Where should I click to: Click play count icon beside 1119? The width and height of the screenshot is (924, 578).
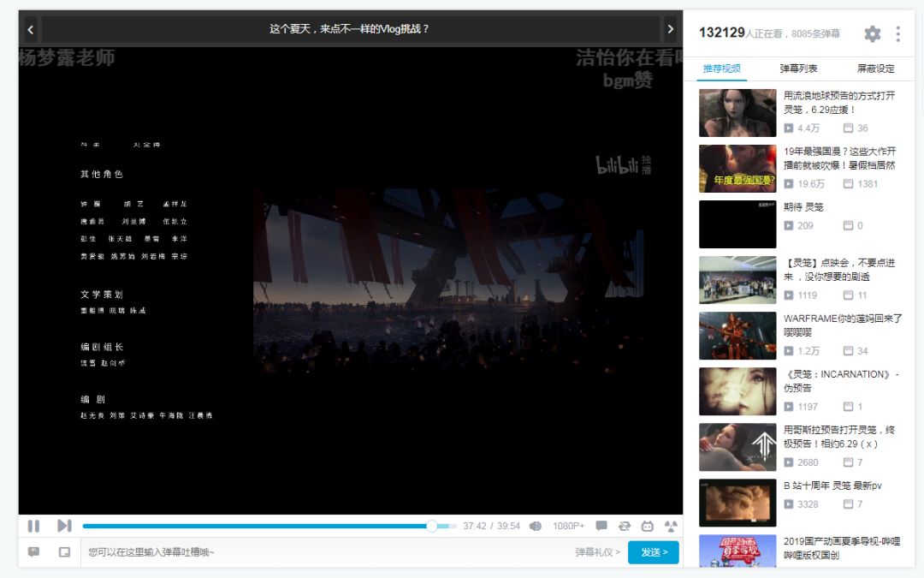click(789, 295)
